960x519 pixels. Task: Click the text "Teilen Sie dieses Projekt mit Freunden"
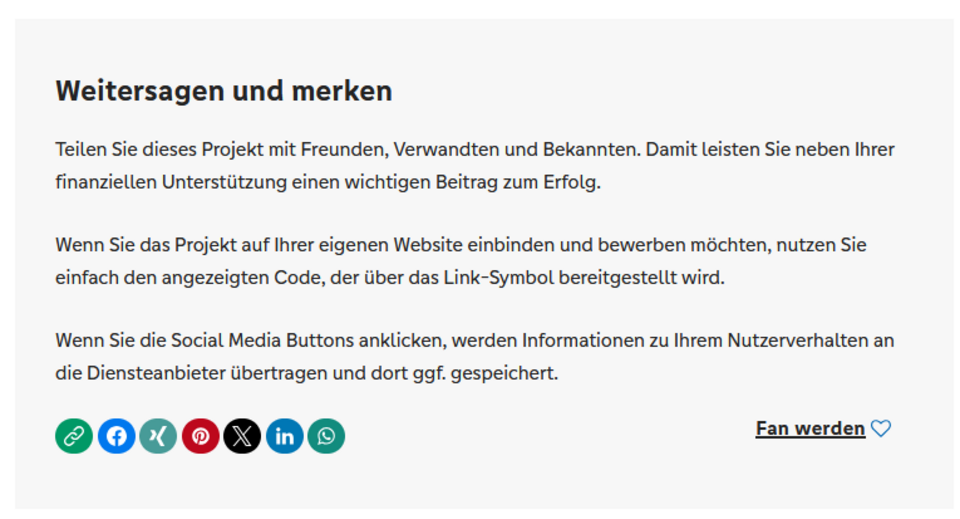pos(222,149)
